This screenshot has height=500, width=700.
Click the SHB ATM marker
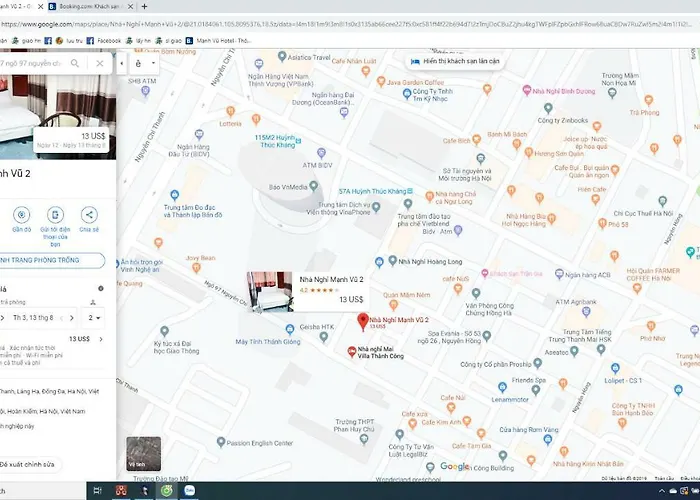(145, 91)
